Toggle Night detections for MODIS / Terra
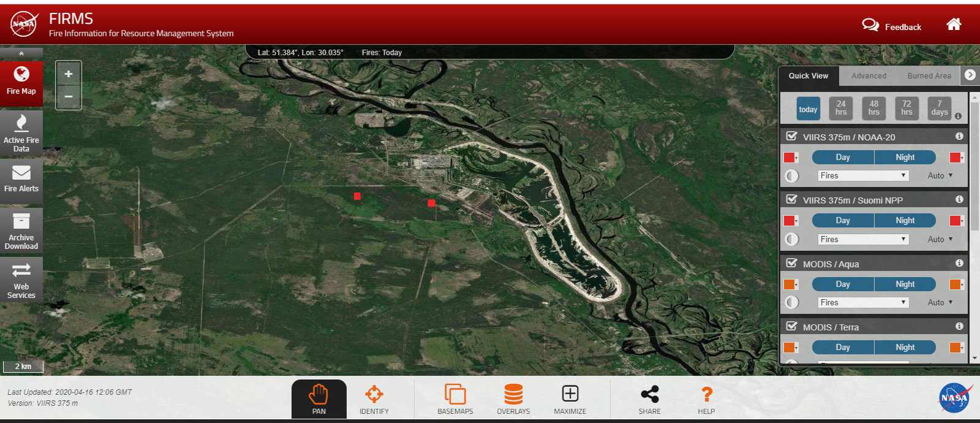980x423 pixels. point(905,348)
